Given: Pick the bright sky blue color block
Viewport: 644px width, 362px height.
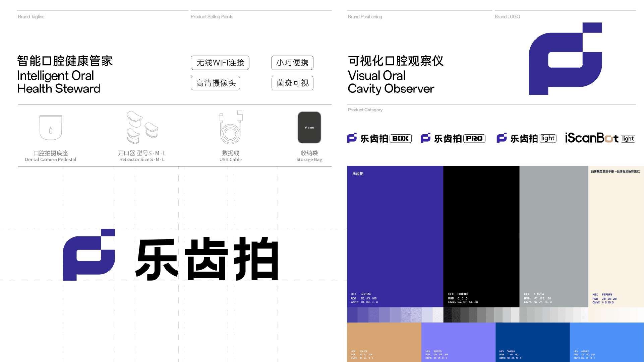Looking at the screenshot, I should (x=607, y=342).
